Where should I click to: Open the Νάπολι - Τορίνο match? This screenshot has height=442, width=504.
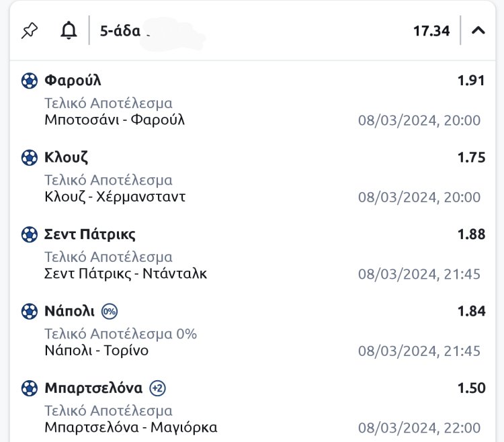[96, 351]
